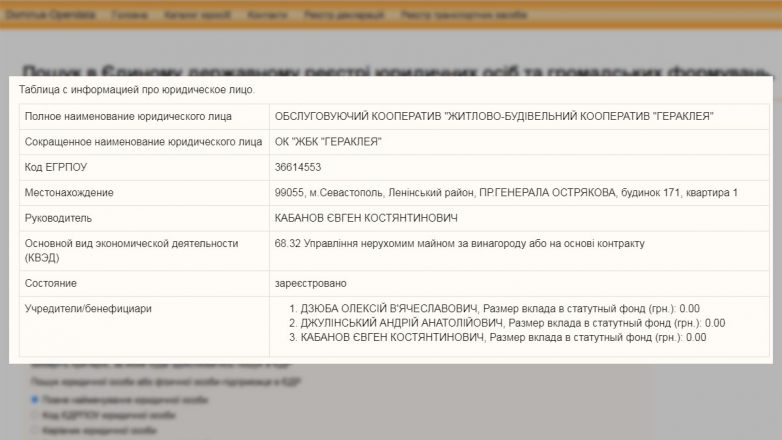Image resolution: width=782 pixels, height=440 pixels.
Task: Click the КВЭД activity 68.32 value
Action: 459,243
